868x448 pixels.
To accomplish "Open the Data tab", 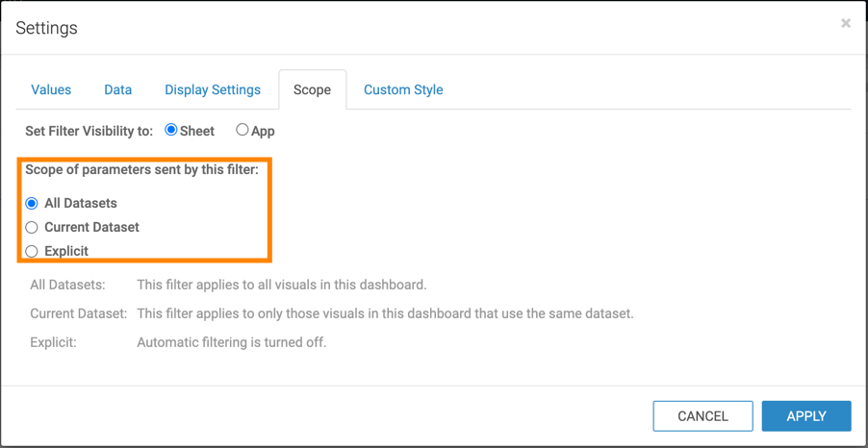I will click(x=117, y=89).
